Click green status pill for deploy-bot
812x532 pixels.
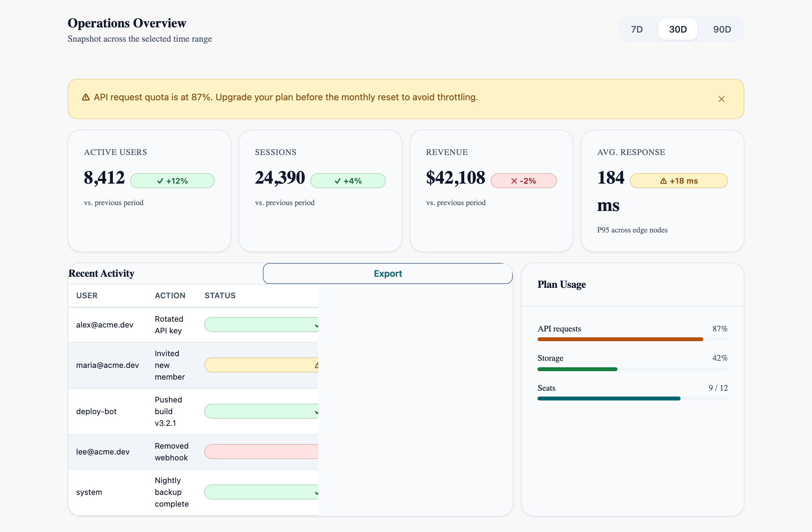261,411
